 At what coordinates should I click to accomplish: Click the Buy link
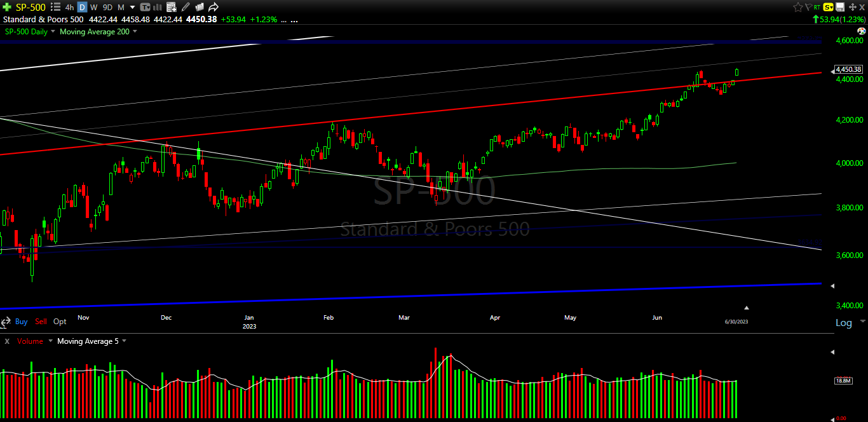(22, 322)
